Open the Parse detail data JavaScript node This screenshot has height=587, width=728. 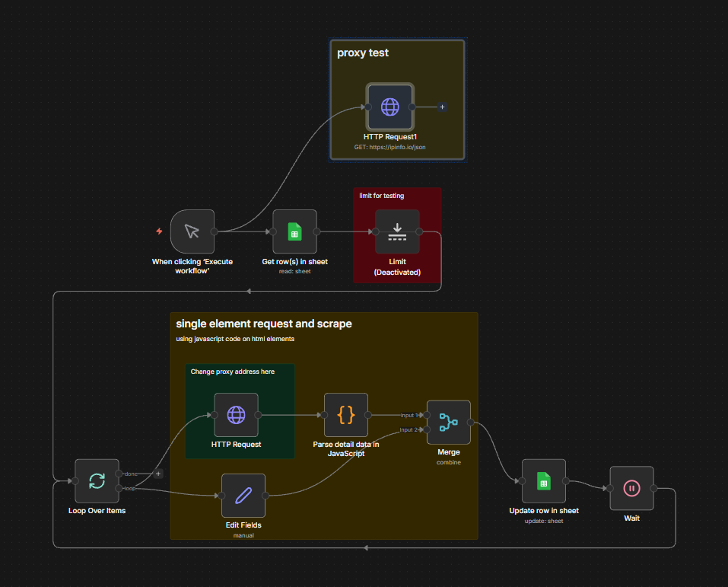click(x=346, y=415)
